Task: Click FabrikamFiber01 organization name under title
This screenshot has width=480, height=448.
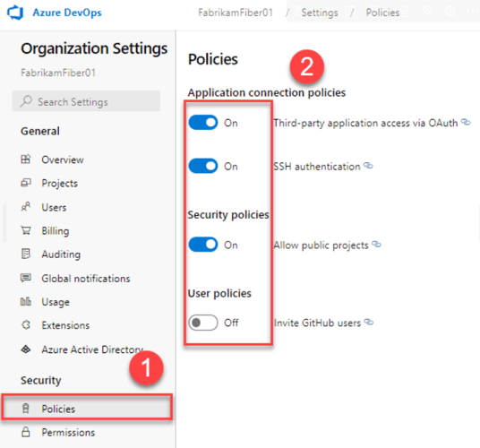Action: [58, 73]
